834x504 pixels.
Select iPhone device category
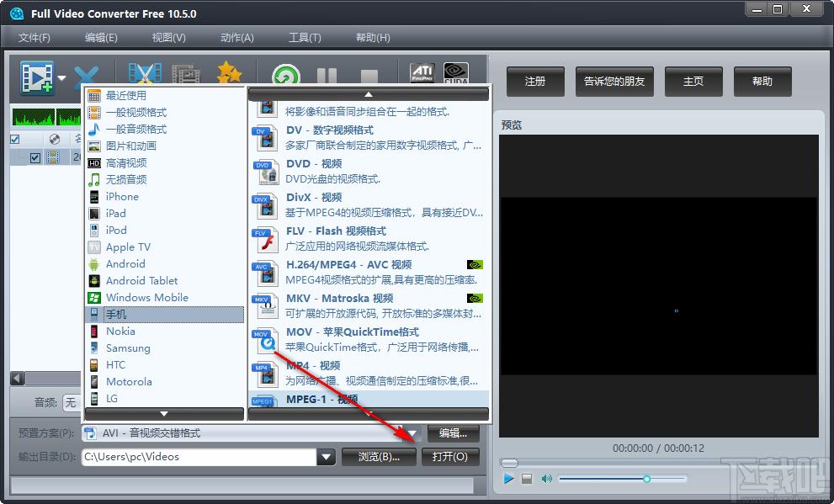click(x=164, y=197)
